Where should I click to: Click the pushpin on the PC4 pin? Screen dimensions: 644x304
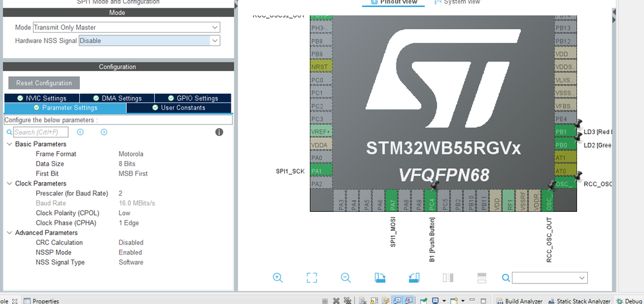[434, 185]
